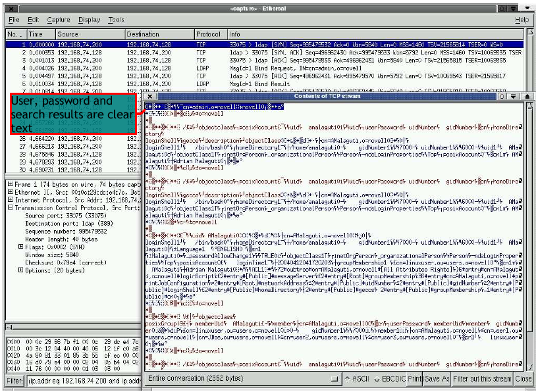
Task: Click the Close button in the TCP stream window
Action: click(523, 378)
